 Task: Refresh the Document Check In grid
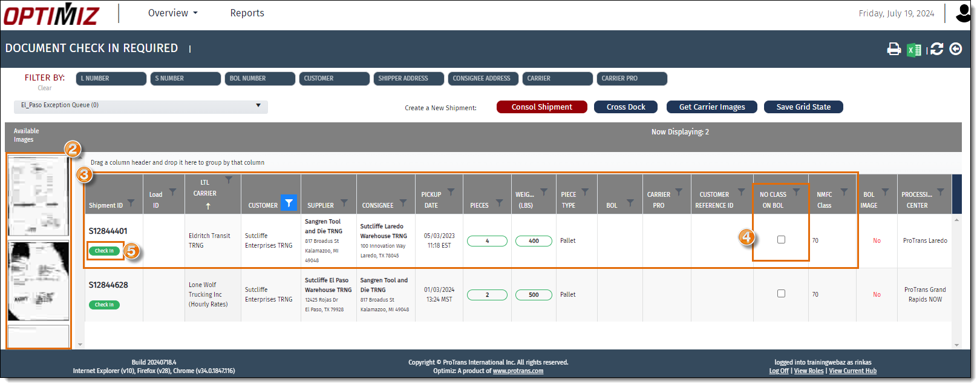point(936,49)
